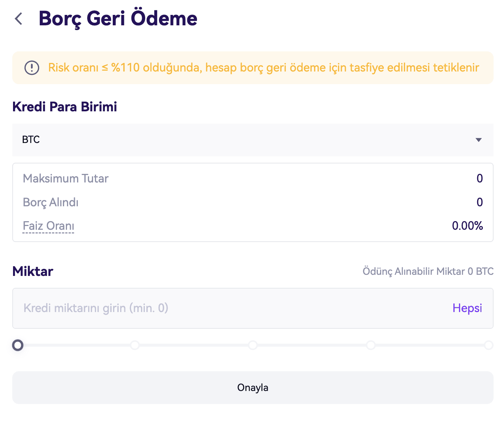Click the Borç Alındı label
Screen dimensions: 504x423
(51, 203)
